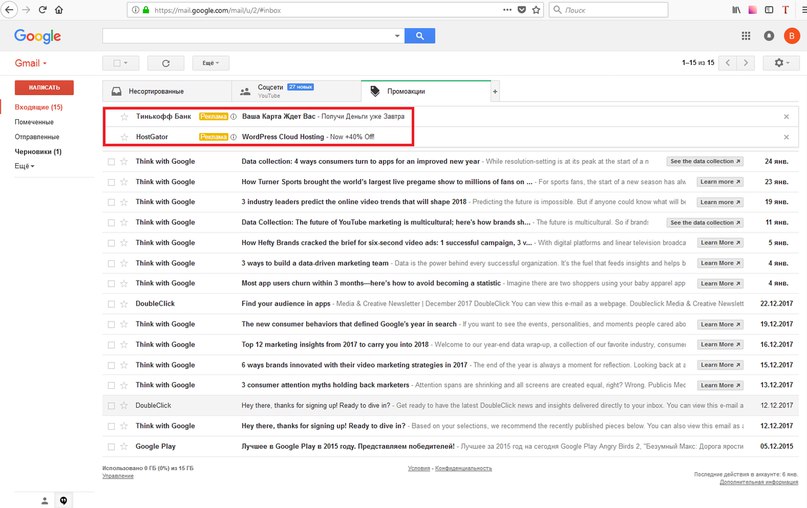Screen dimensions: 807x508
Task: Open the Входящие (15) folder
Action: point(39,107)
